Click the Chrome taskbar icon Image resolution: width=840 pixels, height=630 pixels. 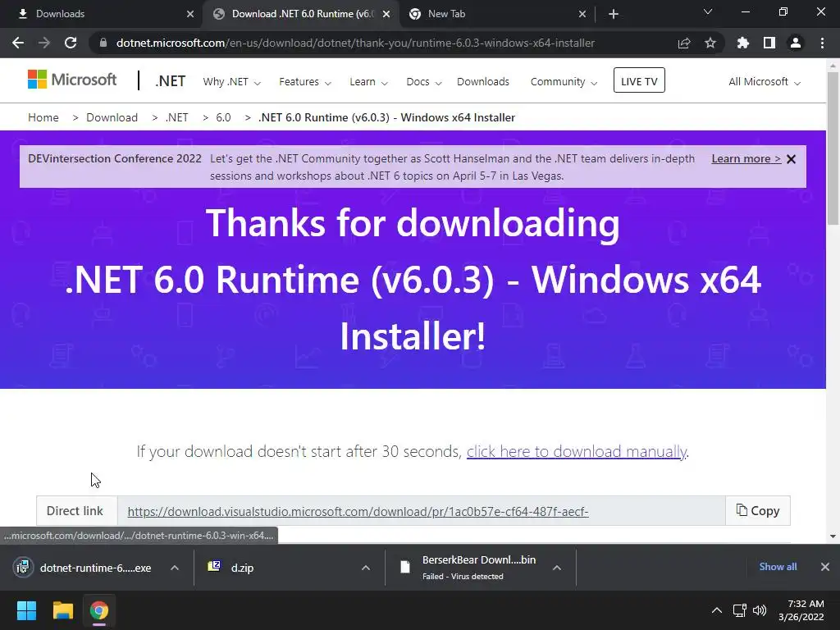click(99, 610)
